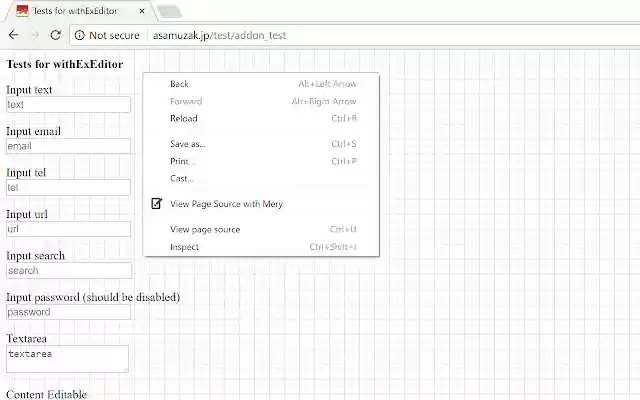The image size is (640, 400).
Task: Select Cast... from context menu
Action: (261, 178)
